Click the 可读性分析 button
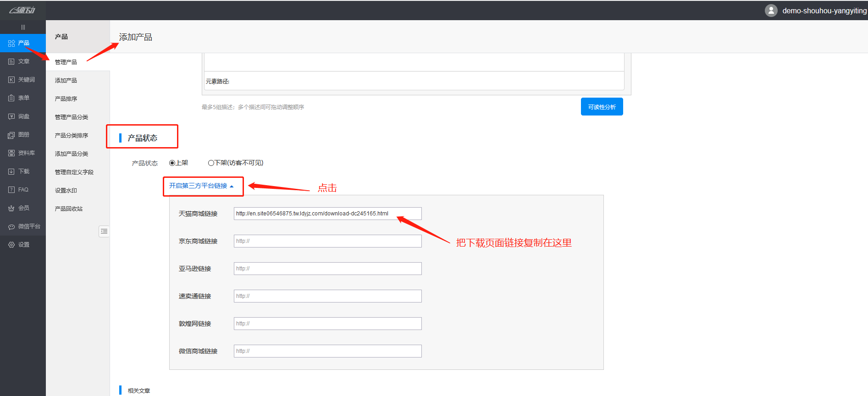 602,107
